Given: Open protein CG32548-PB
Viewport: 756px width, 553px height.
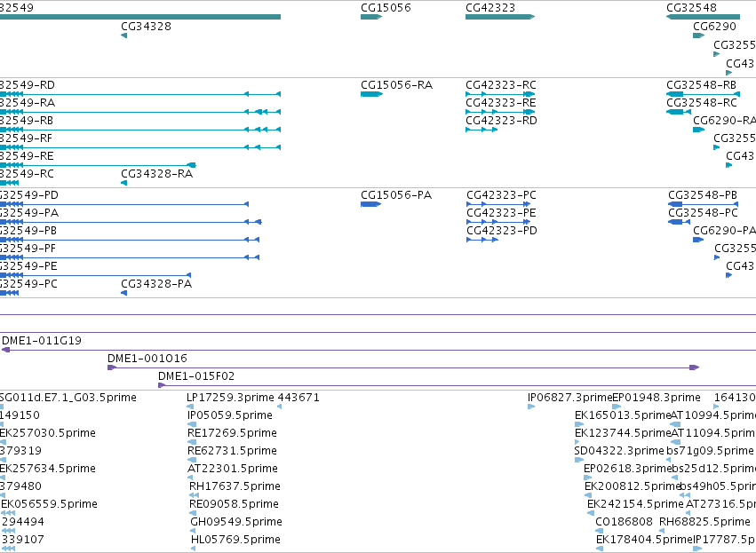Looking at the screenshot, I should [703, 195].
